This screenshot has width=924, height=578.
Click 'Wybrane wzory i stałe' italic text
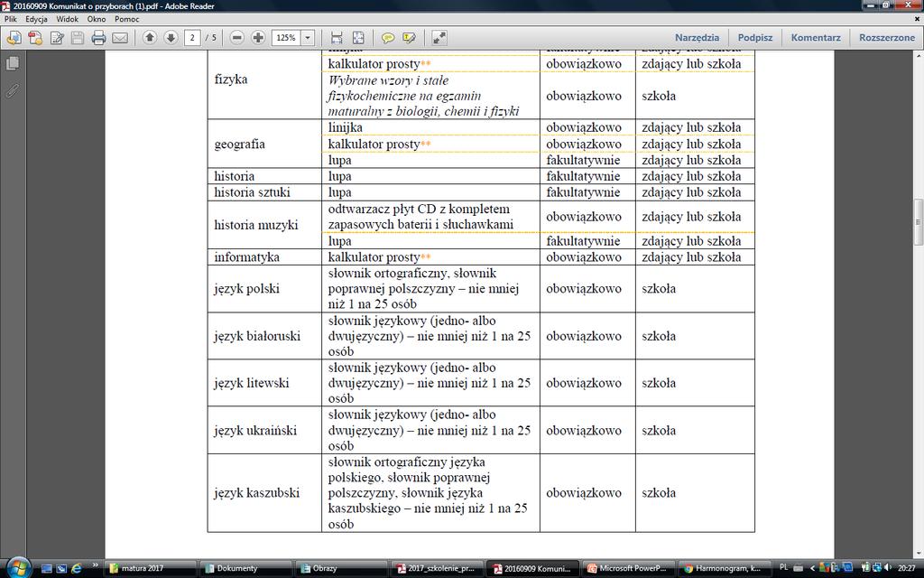pyautogui.click(x=388, y=80)
